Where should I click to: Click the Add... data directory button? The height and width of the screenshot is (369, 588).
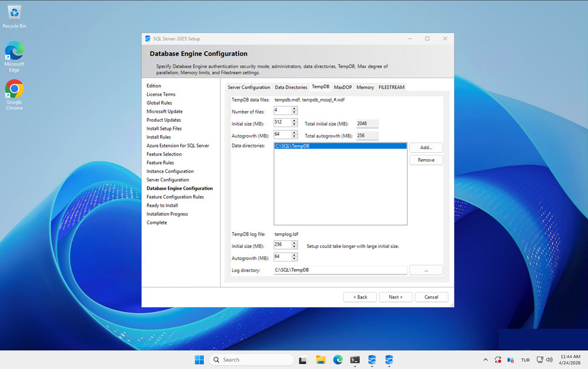(426, 147)
